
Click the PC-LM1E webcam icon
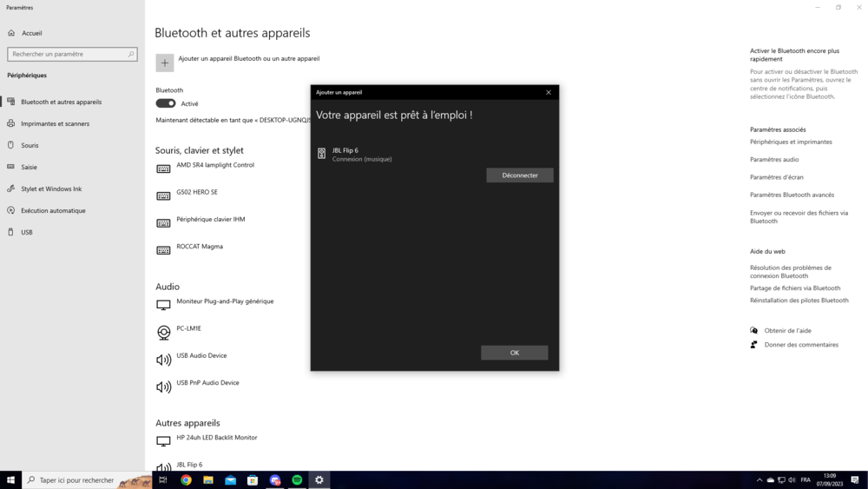coord(163,333)
